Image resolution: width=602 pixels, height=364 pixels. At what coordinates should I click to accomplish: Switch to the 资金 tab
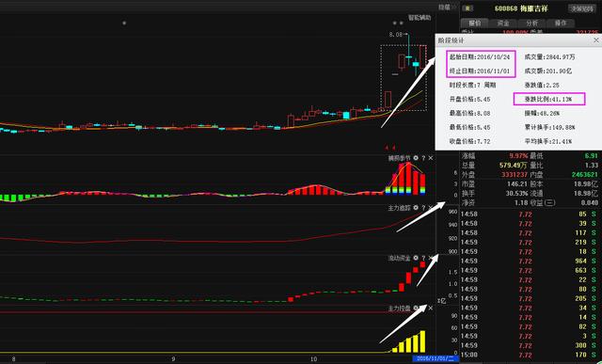[x=503, y=23]
